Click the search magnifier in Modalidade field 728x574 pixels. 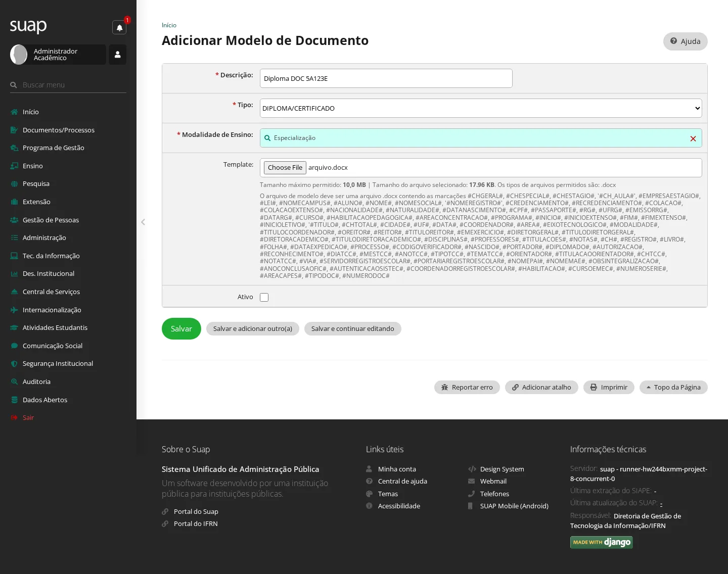[x=267, y=138]
